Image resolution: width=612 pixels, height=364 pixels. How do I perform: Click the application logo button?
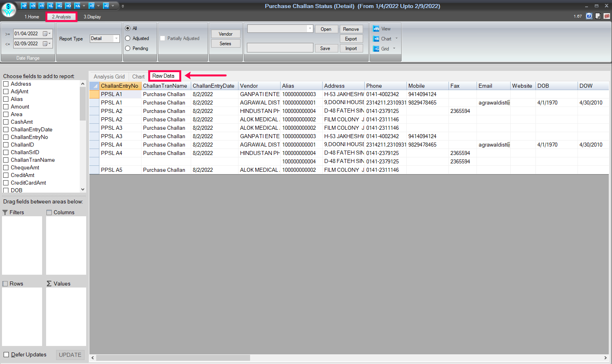[x=8, y=10]
